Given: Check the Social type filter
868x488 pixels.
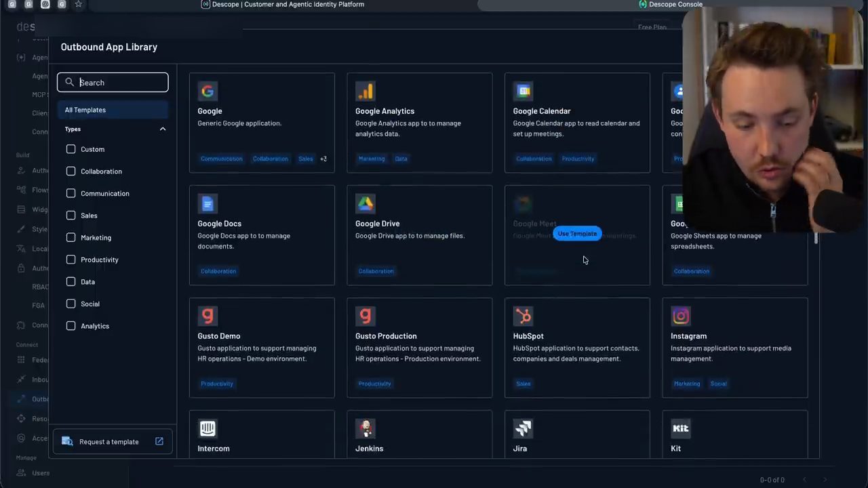Looking at the screenshot, I should [71, 304].
